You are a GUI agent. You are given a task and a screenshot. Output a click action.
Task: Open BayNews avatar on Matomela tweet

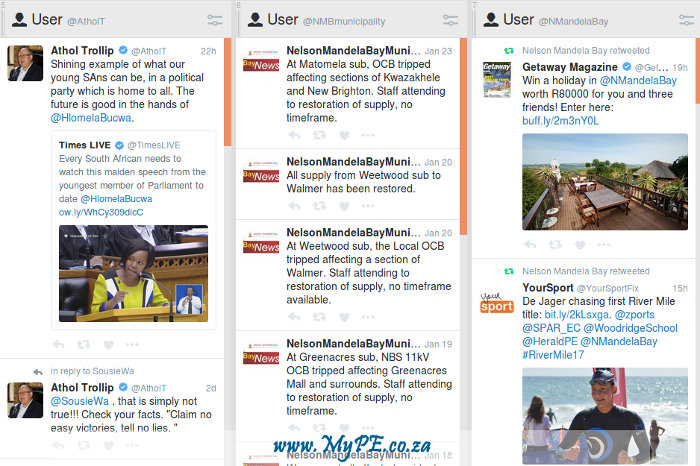(261, 61)
